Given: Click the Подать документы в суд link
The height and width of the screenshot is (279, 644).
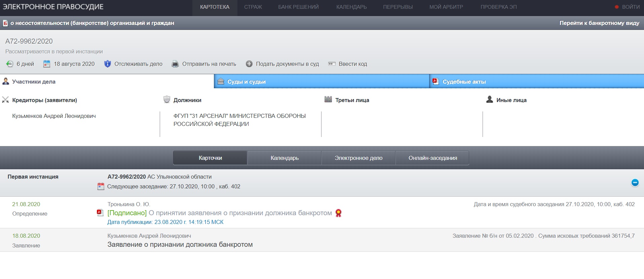Looking at the screenshot, I should click(287, 64).
